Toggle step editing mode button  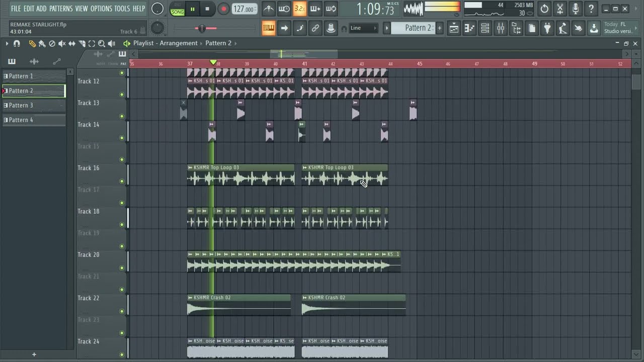click(300, 28)
